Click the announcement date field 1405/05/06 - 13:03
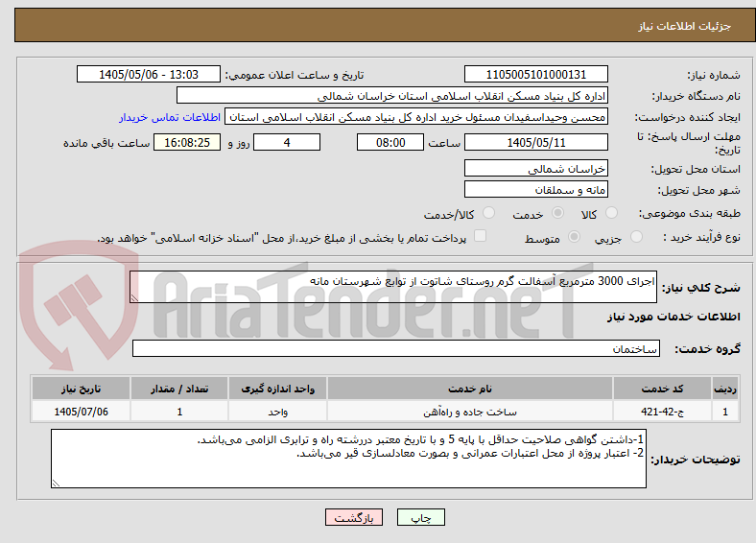Screen dimensions: 756x543 (149, 74)
